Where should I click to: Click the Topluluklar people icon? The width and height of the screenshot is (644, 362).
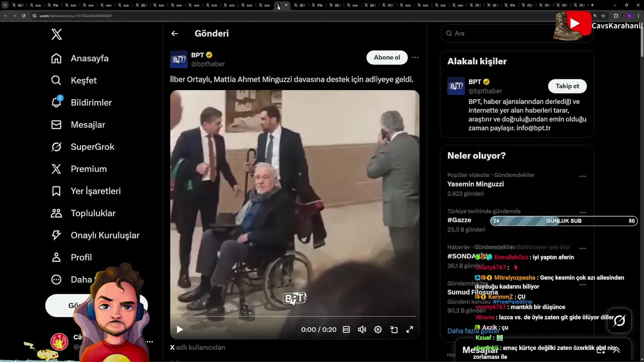[x=56, y=213]
